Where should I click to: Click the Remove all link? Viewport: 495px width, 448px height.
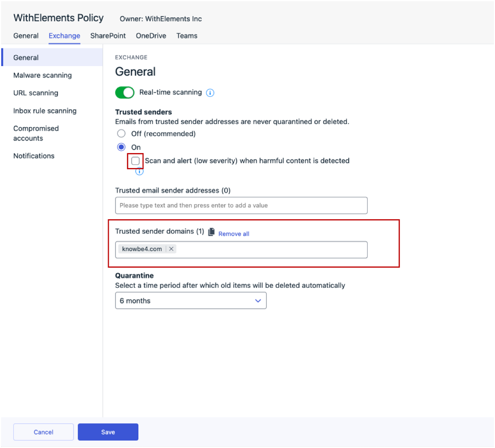point(234,234)
